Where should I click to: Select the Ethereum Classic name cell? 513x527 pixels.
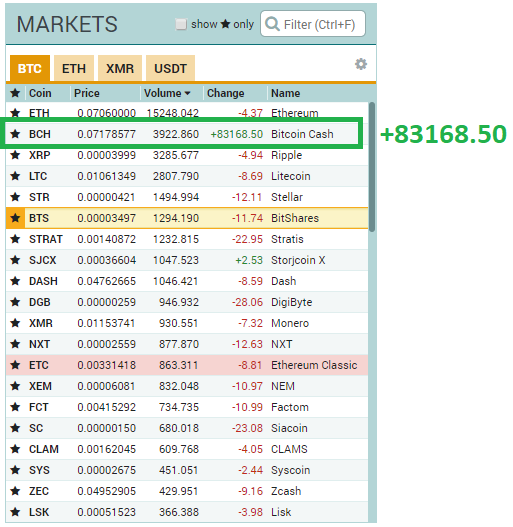pos(314,365)
